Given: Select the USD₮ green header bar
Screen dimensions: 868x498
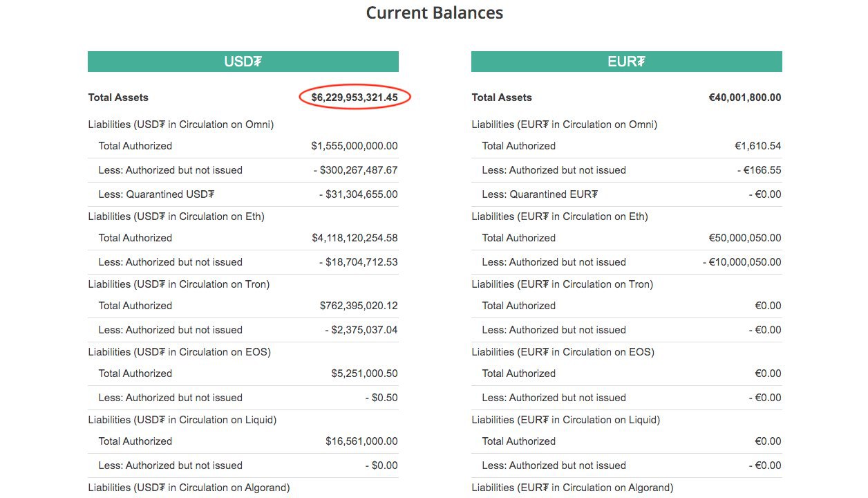Looking at the screenshot, I should click(243, 62).
